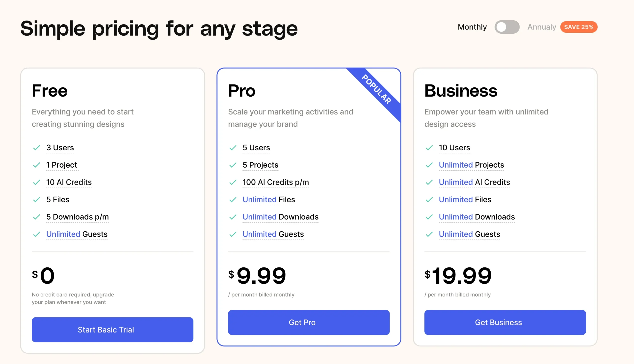Select the checkmark beside Unlimited Files in Pro
Screen dimensions: 634x364
pyautogui.click(x=233, y=200)
